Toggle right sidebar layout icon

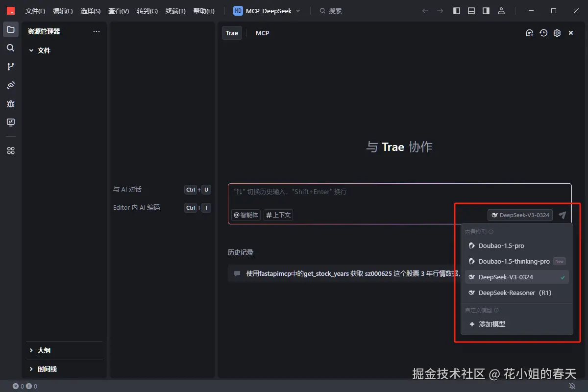point(486,11)
